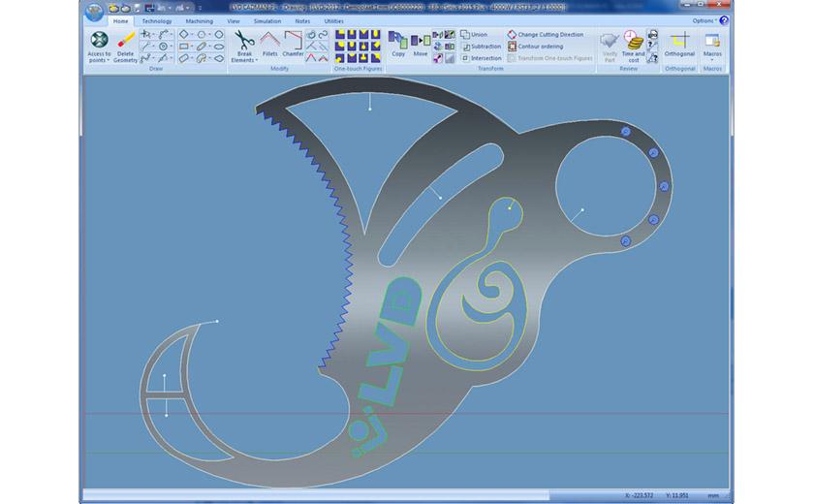The width and height of the screenshot is (814, 504).
Task: Open the Utilities tab
Action: coord(333,21)
